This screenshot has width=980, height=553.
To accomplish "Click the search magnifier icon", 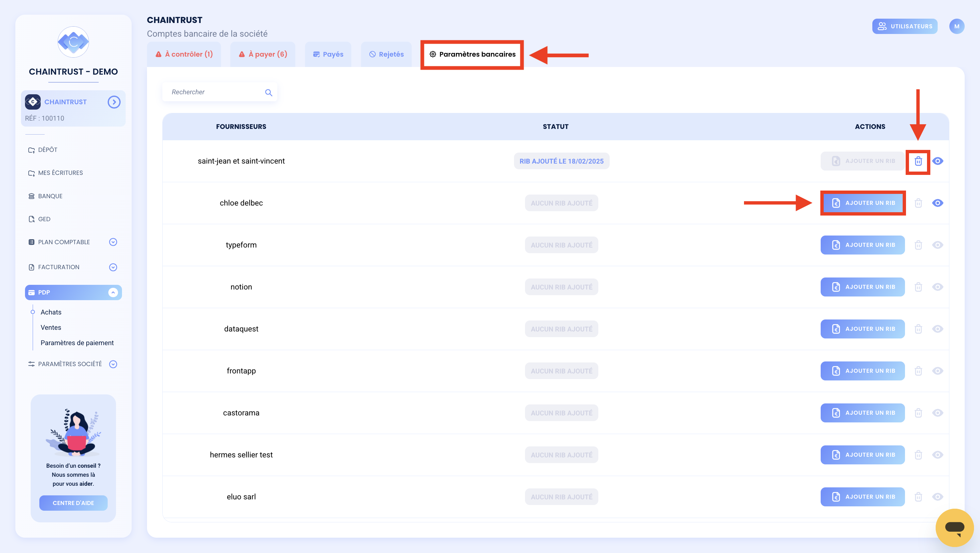I will click(269, 92).
